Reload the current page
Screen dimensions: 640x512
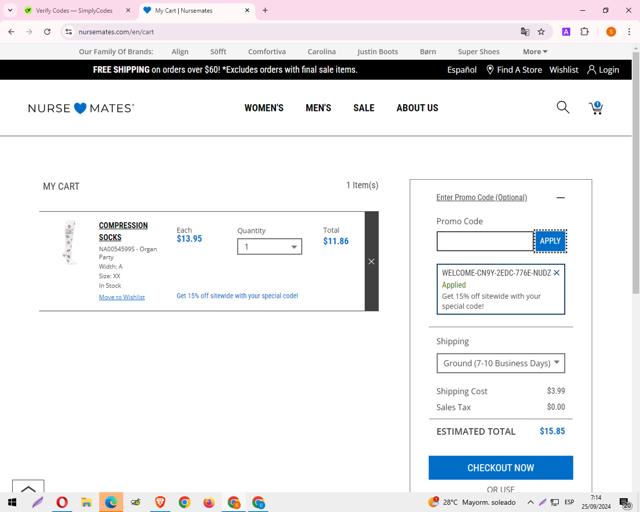tap(47, 31)
